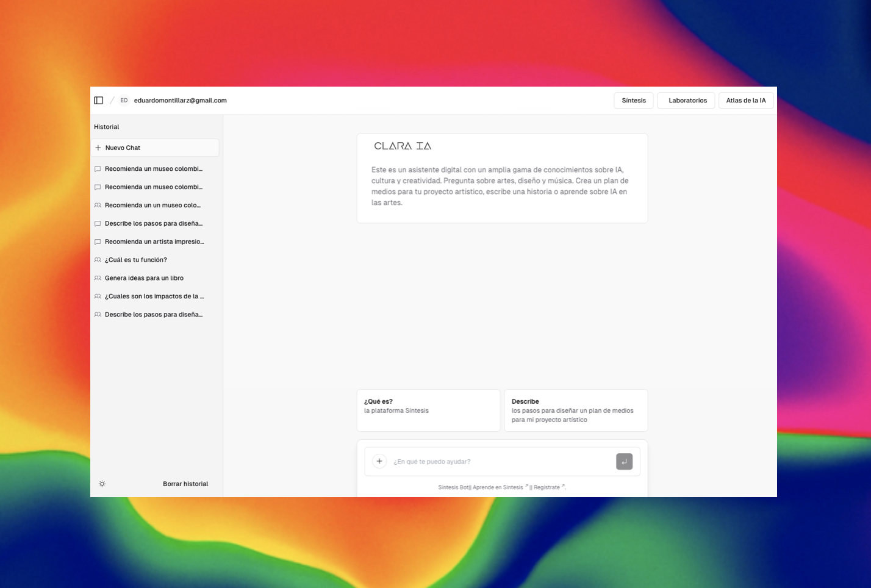Open the Síntesis tab button
This screenshot has height=588, width=871.
point(634,101)
